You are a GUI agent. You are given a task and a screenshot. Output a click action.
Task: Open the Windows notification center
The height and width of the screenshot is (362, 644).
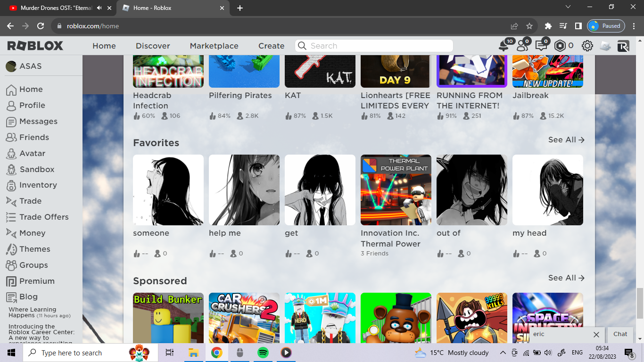coord(629,353)
